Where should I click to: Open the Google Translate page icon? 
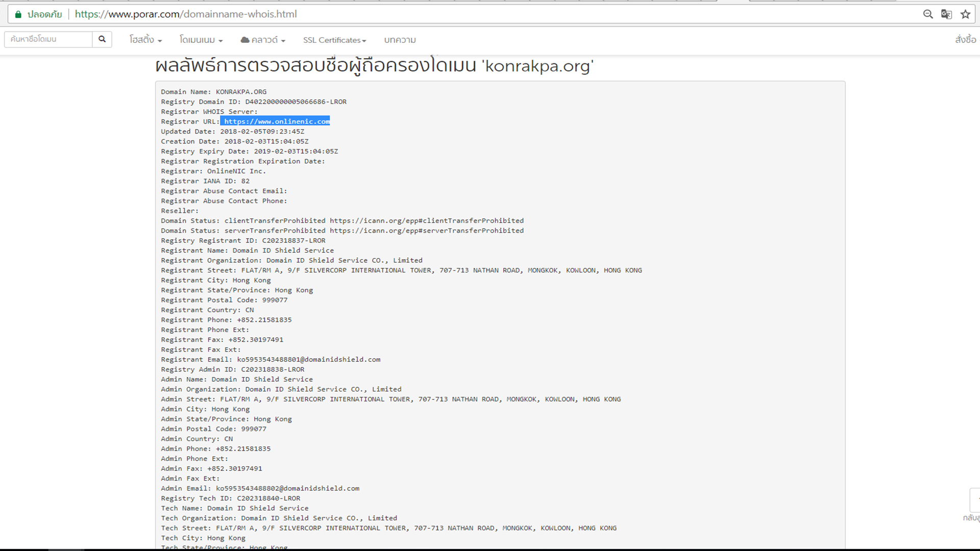click(946, 14)
